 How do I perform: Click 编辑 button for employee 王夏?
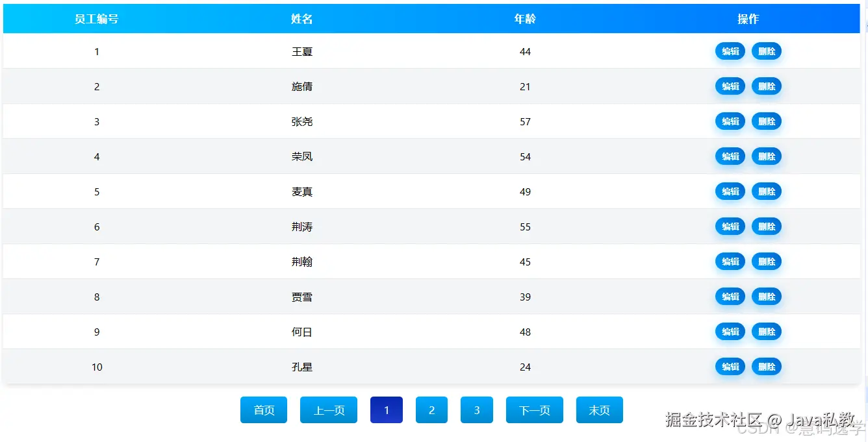click(x=730, y=51)
